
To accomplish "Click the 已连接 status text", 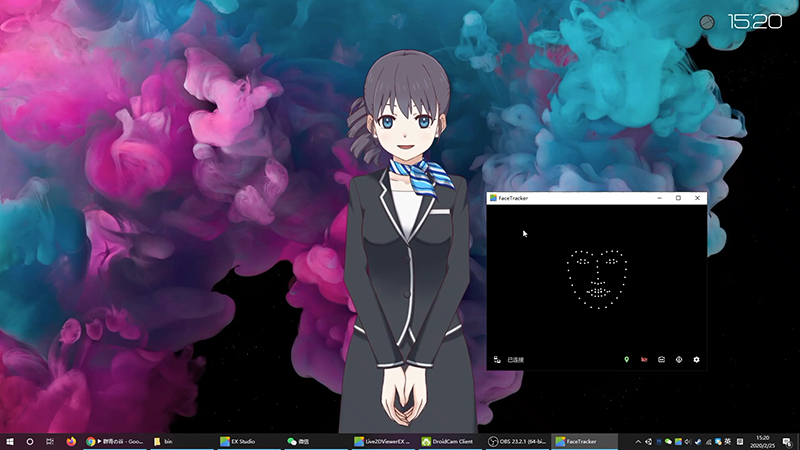I will [515, 360].
